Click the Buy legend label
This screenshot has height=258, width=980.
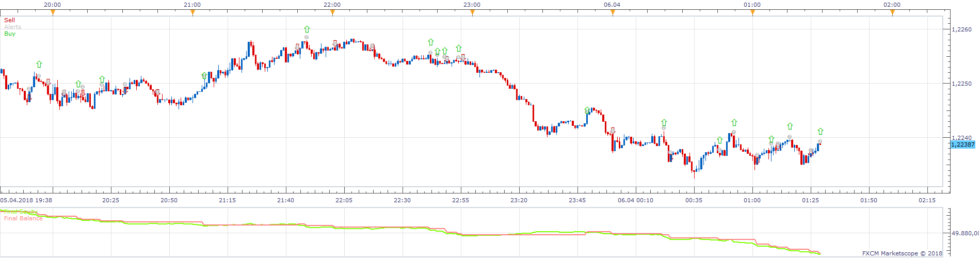10,34
